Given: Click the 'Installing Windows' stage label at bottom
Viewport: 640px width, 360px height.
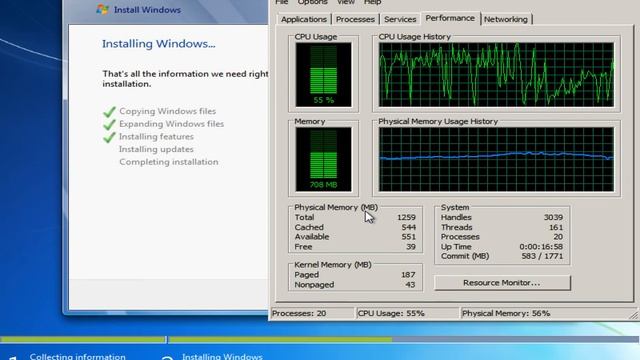Looking at the screenshot, I should click(x=222, y=356).
